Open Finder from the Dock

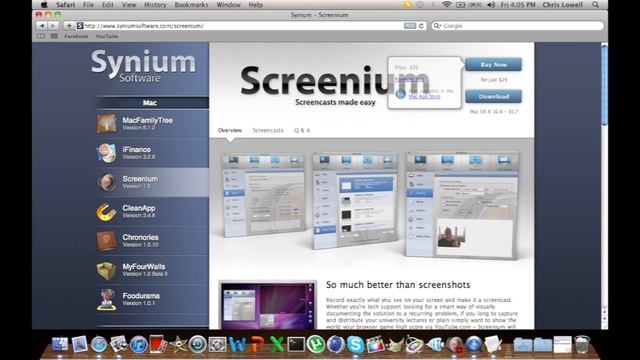(60, 344)
